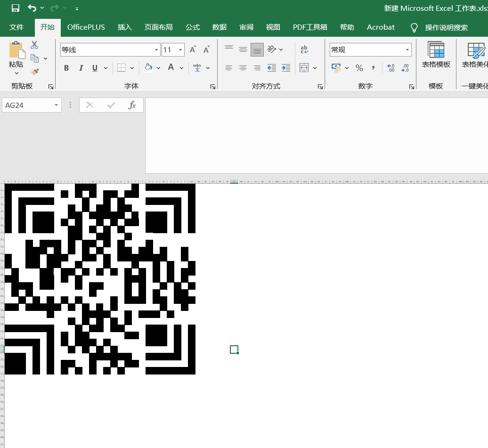Open the 数据 tab

[220, 27]
